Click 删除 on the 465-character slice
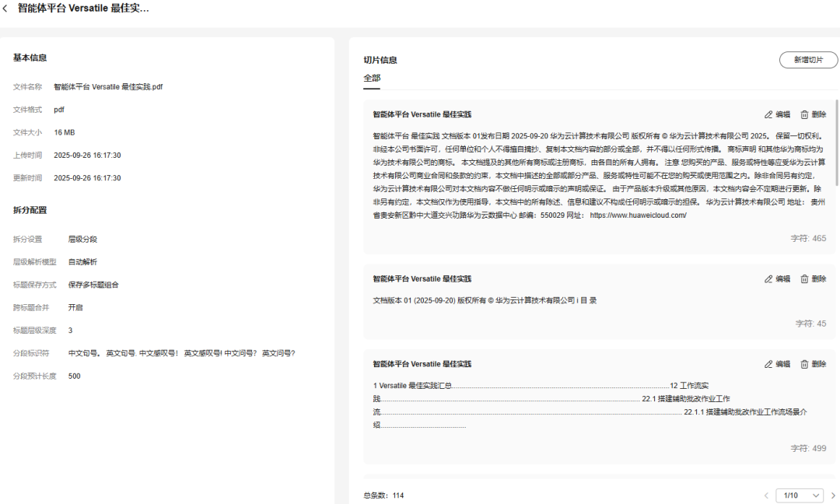The height and width of the screenshot is (504, 840). [x=818, y=114]
